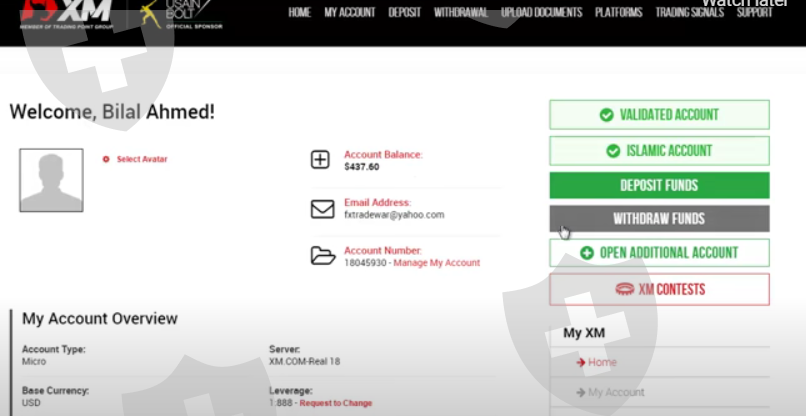Screen dimensions: 806x416
Task: Click Open Additional Account button
Action: 660,253
